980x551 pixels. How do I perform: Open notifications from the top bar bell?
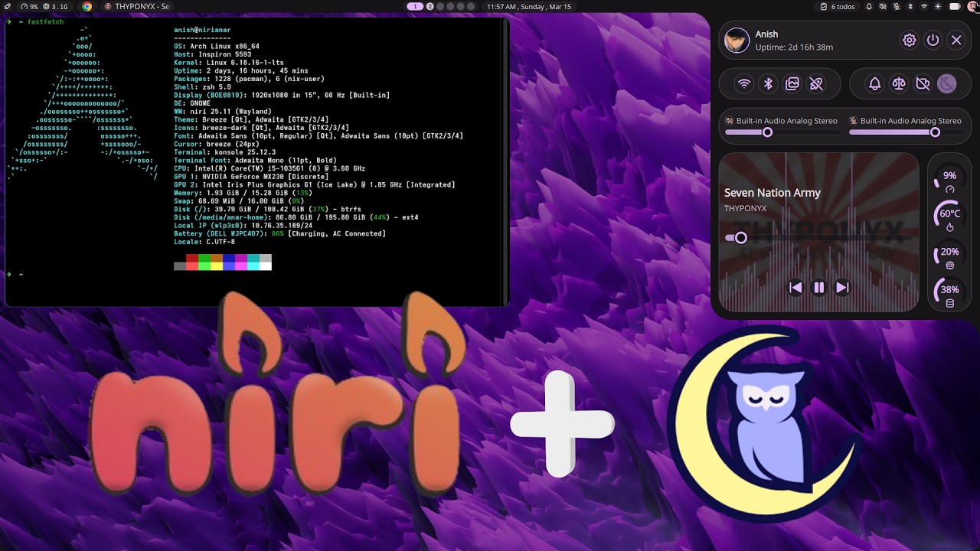tap(869, 6)
